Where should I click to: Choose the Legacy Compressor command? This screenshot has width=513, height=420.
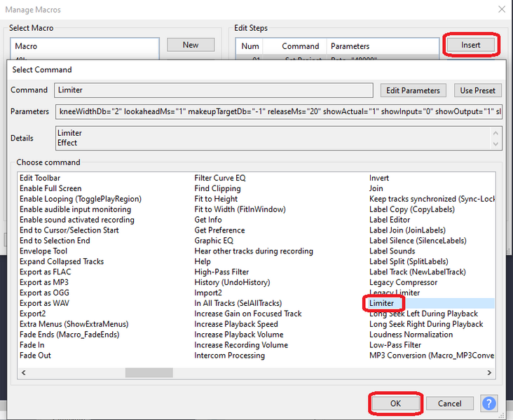[403, 282]
